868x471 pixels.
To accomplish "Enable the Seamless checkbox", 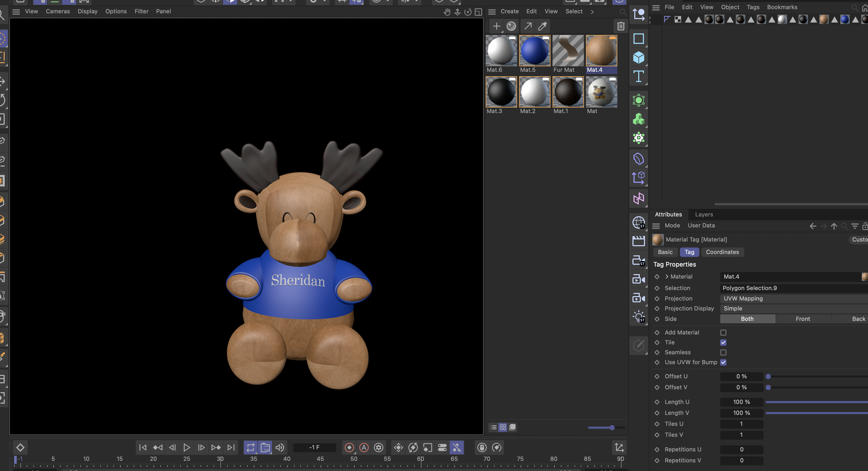I will pyautogui.click(x=723, y=352).
